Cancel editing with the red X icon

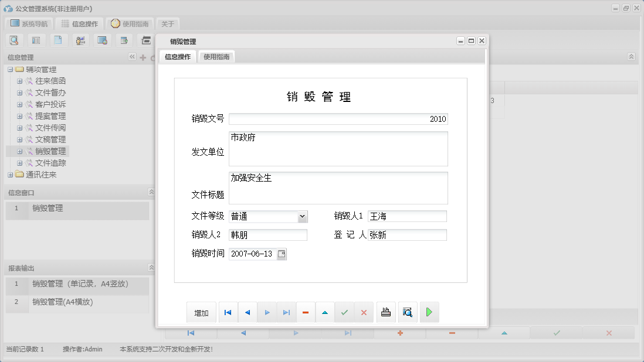[364, 312]
